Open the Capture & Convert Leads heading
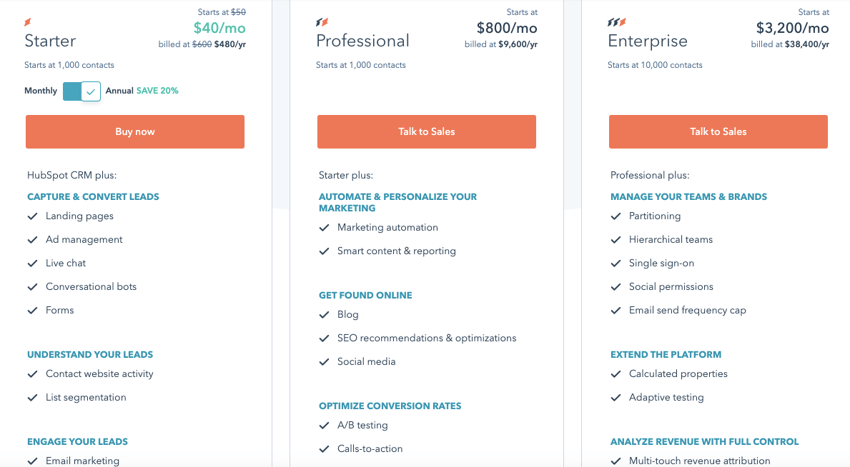The image size is (850, 467). click(x=93, y=196)
